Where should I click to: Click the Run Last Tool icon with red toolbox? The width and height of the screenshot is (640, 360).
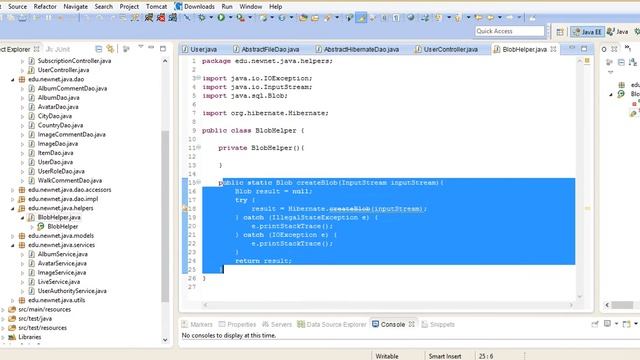coord(241,18)
